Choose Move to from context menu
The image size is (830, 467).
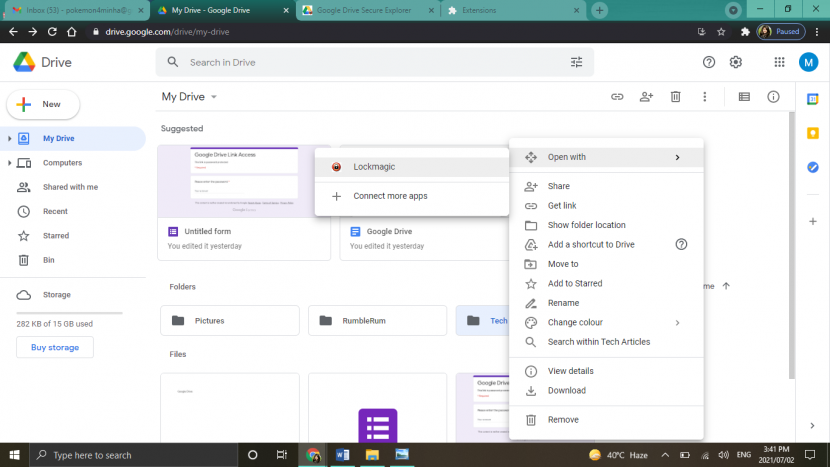click(x=606, y=264)
